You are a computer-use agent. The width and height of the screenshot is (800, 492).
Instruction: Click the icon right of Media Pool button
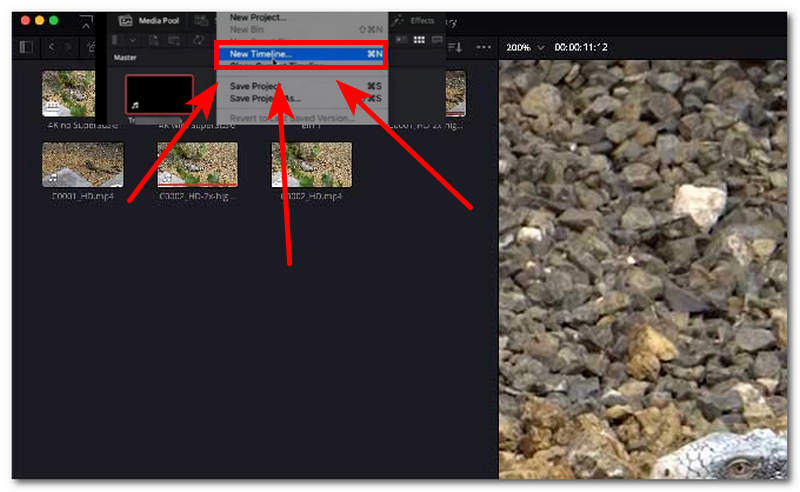click(x=202, y=21)
